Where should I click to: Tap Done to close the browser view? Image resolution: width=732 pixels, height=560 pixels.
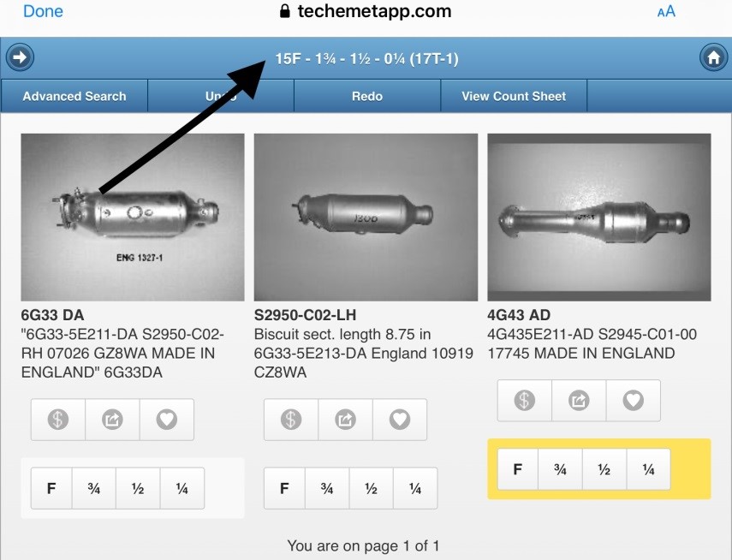point(43,12)
